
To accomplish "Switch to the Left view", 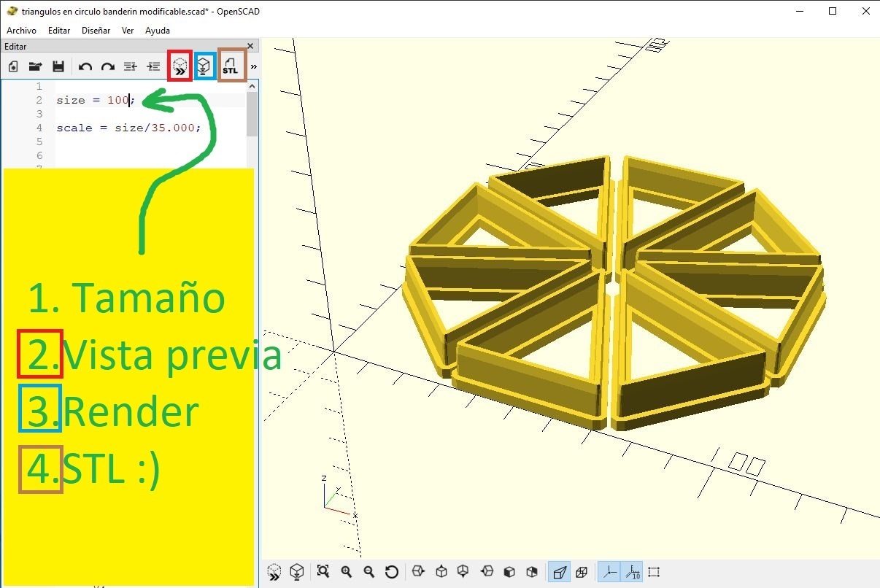I will (x=487, y=572).
